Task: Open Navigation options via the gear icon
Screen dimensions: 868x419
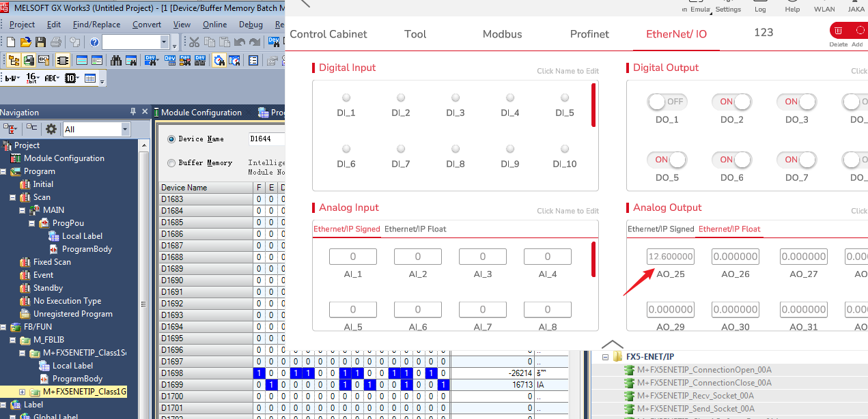Action: coord(51,129)
